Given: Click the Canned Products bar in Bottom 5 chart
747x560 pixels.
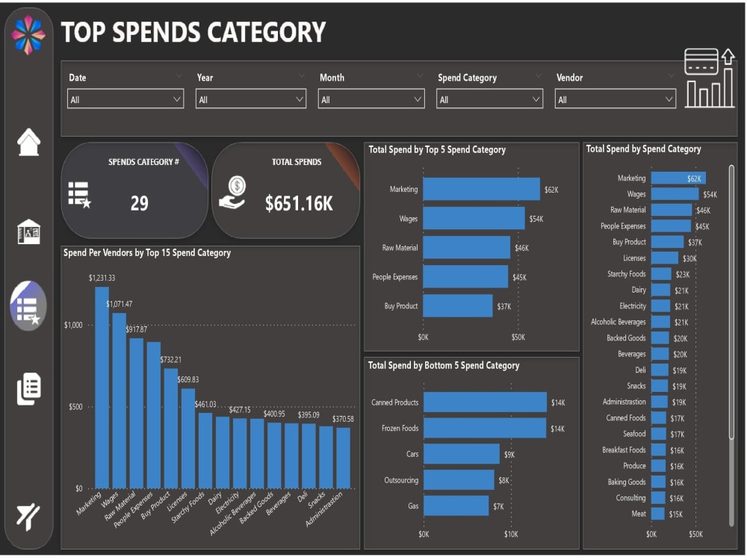Looking at the screenshot, I should point(484,402).
